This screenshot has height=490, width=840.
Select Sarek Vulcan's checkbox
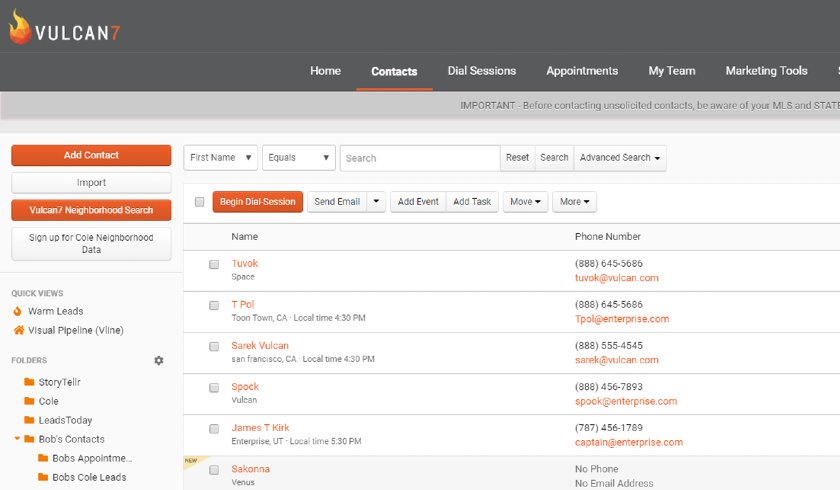tap(214, 346)
